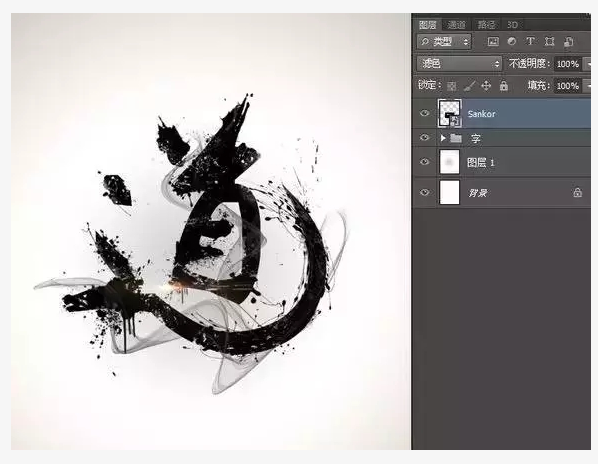The image size is (598, 464).
Task: Hide the 字 layer group
Action: (x=424, y=138)
